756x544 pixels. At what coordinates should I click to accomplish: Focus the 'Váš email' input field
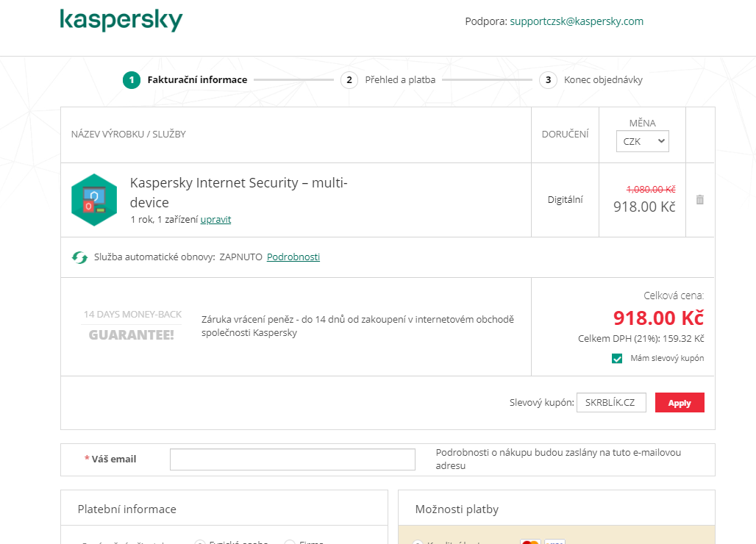coord(292,459)
